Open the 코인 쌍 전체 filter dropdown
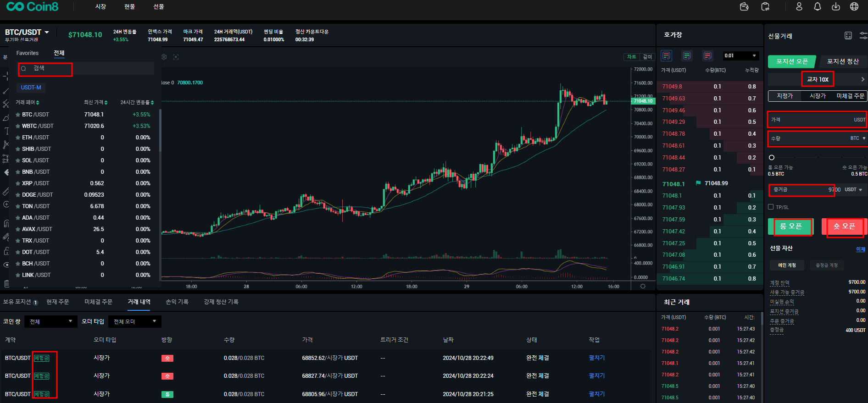The image size is (868, 403). (x=50, y=321)
